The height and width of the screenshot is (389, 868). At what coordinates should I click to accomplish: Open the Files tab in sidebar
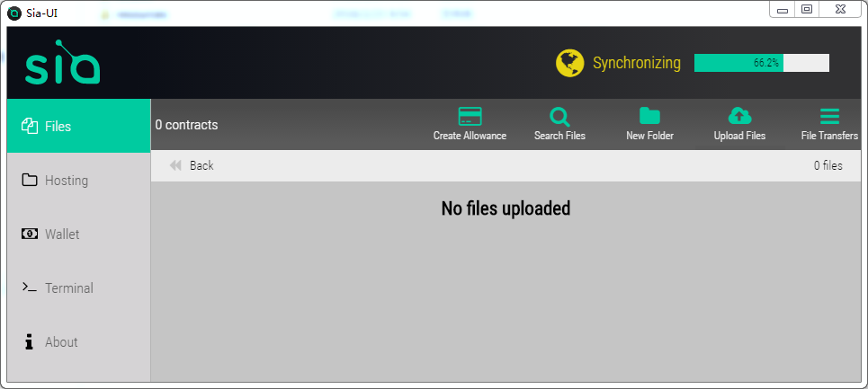click(78, 126)
